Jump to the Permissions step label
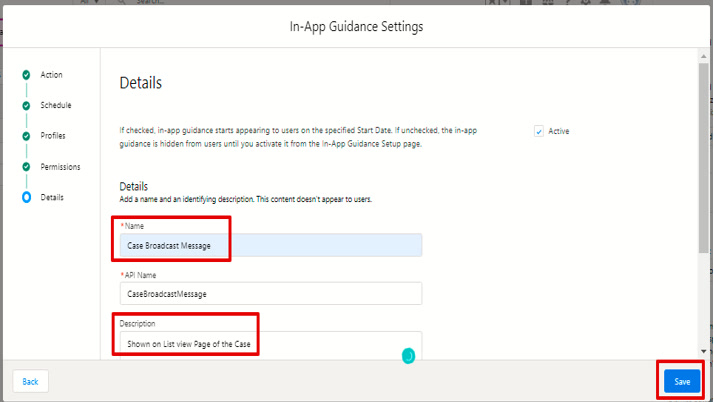Viewport: 714px width, 402px height. click(x=60, y=167)
